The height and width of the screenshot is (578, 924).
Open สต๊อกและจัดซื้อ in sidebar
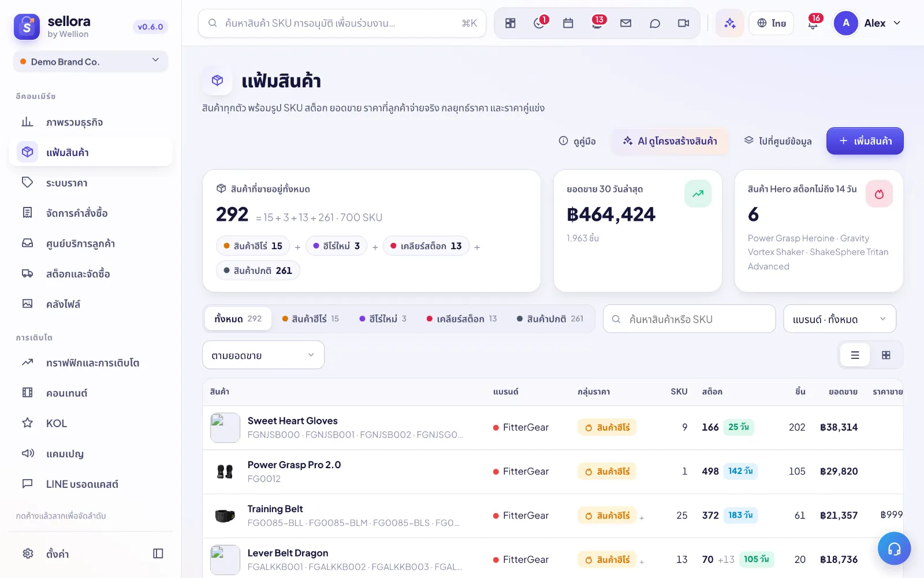[x=91, y=273]
